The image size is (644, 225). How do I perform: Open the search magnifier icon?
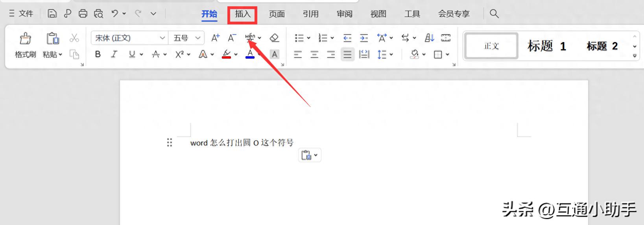coord(494,13)
